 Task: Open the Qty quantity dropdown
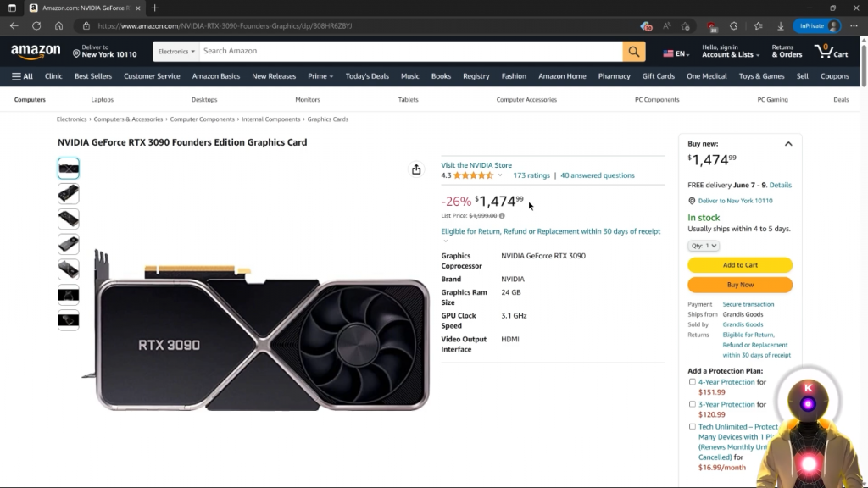click(704, 246)
